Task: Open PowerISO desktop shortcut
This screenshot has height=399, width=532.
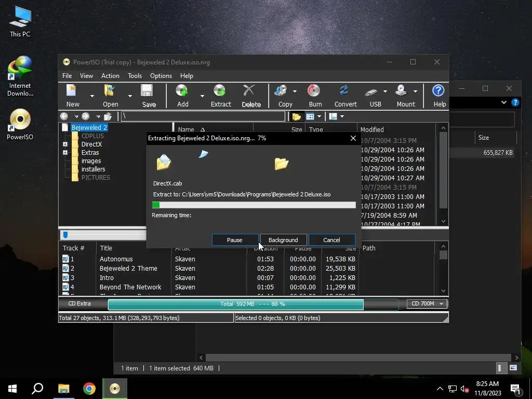Action: coord(20,125)
